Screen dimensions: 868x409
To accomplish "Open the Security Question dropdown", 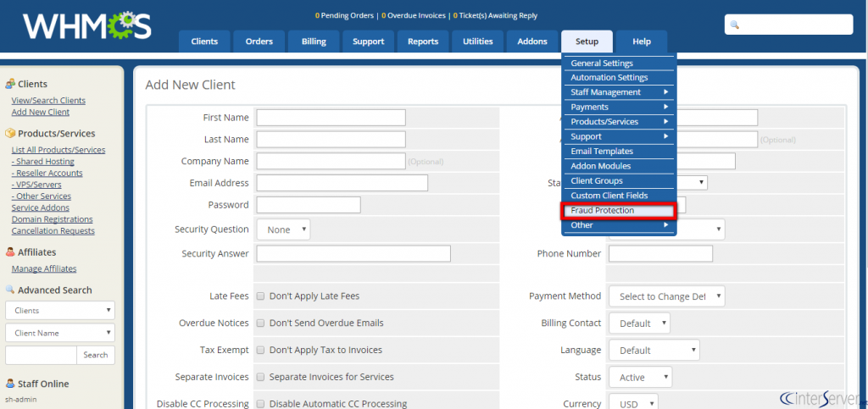I will tap(283, 229).
